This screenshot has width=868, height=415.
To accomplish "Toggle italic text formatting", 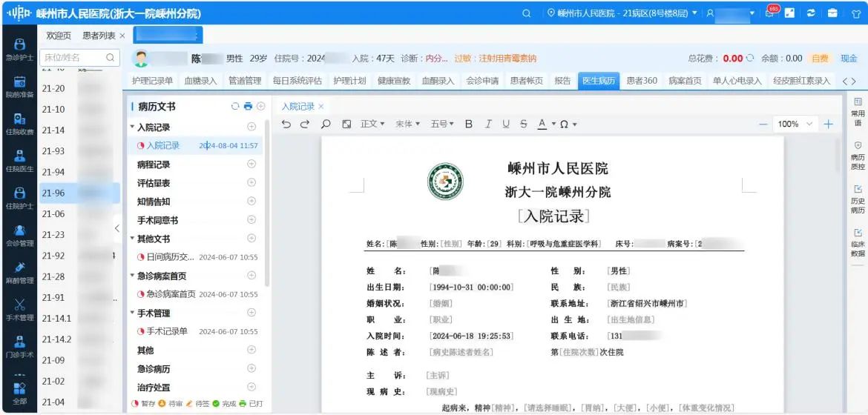I will click(488, 124).
